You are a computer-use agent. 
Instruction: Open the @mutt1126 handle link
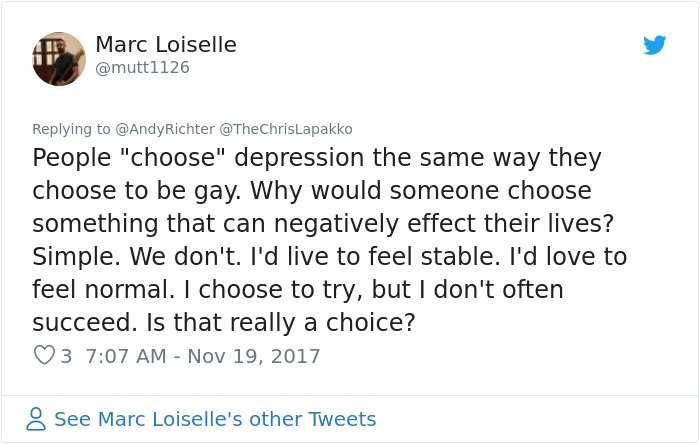click(x=142, y=67)
